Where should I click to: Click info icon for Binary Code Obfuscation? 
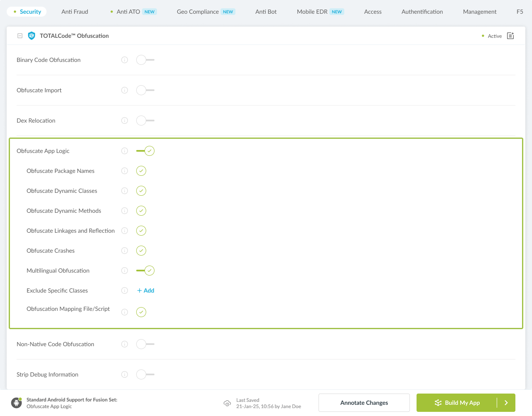(x=125, y=60)
